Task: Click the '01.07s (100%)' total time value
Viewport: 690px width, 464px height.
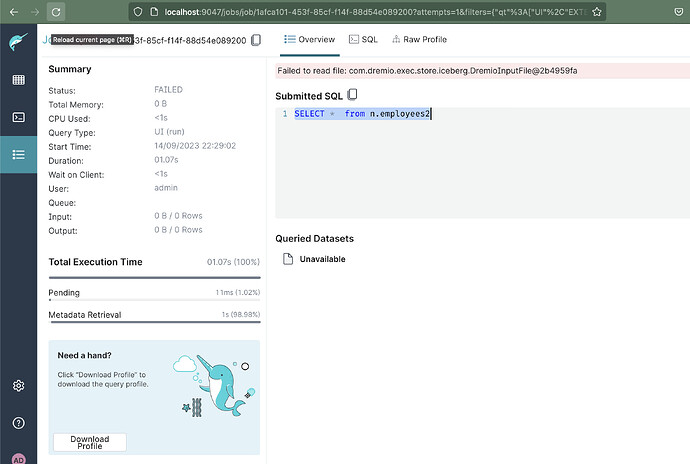Action: pos(233,262)
